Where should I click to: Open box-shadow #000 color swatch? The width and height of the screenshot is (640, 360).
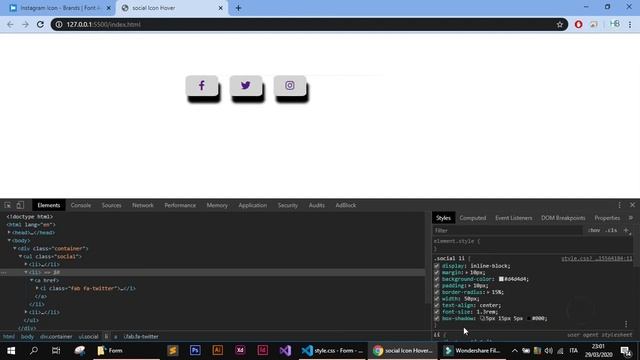(529, 318)
